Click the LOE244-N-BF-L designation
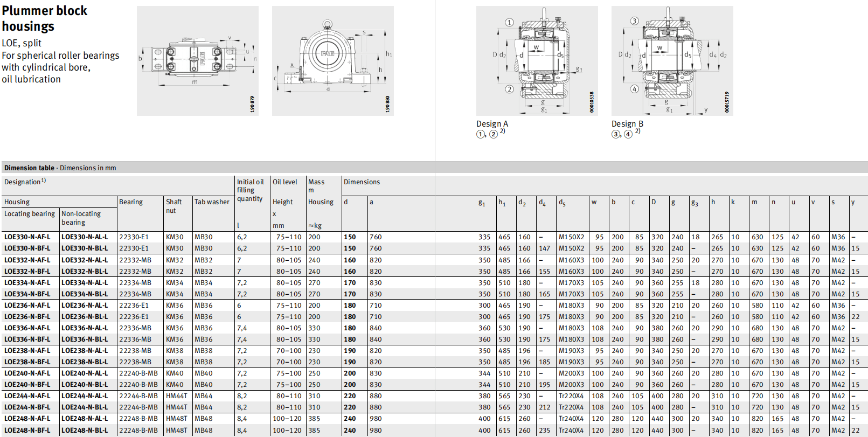The height and width of the screenshot is (437, 868). [x=27, y=407]
